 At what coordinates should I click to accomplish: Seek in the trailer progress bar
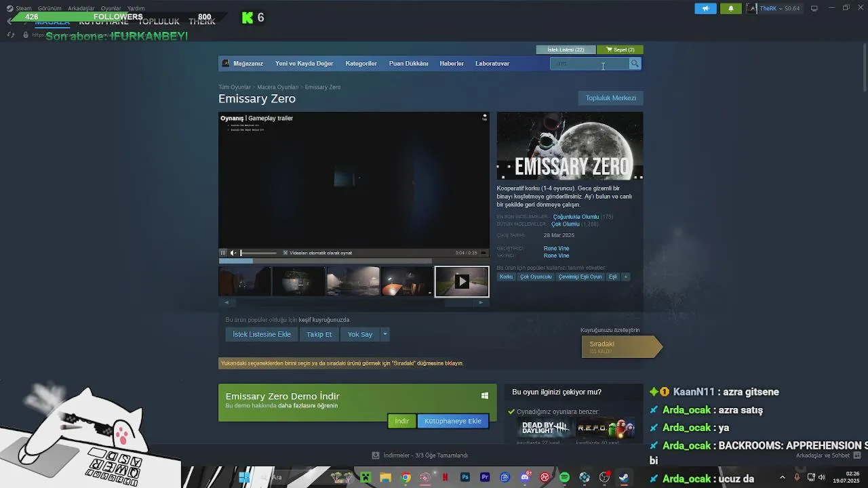coord(325,261)
